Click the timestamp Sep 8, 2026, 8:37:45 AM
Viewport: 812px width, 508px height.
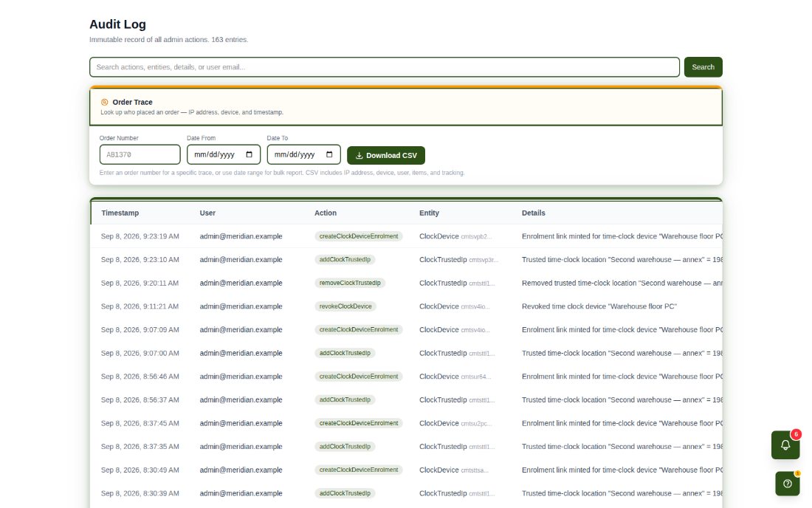[x=140, y=423]
